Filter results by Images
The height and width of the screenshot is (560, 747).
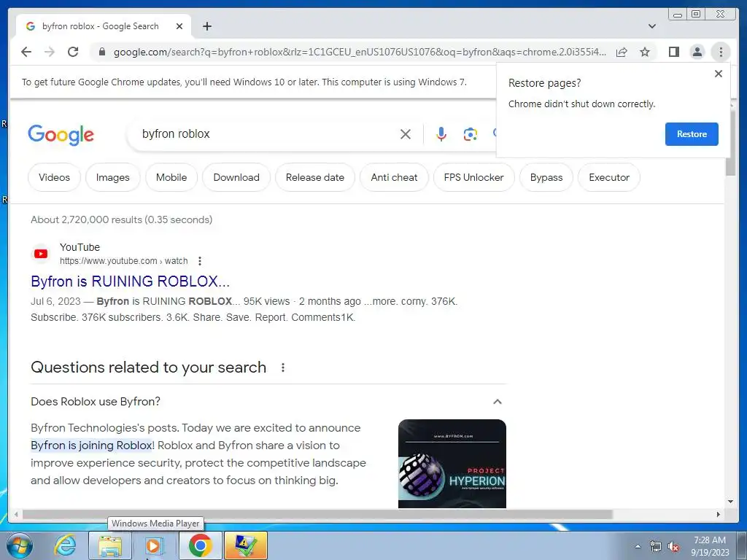point(113,178)
